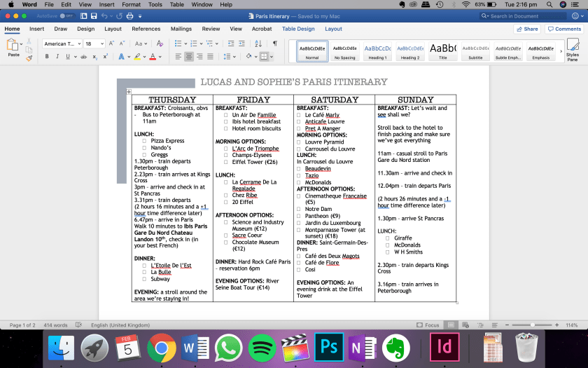The width and height of the screenshot is (588, 368).
Task: Expand the styles gallery arrow
Action: [x=560, y=50]
